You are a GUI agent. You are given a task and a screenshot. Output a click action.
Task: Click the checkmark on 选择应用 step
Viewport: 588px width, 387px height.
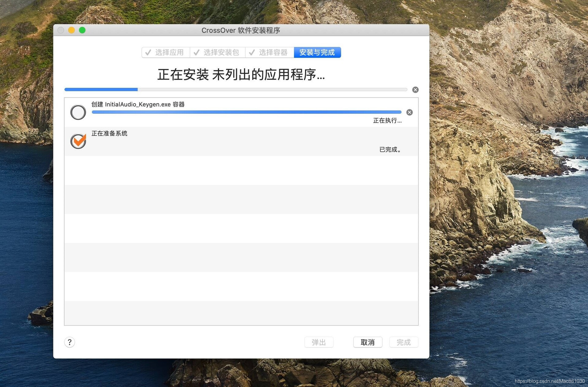[x=148, y=53]
